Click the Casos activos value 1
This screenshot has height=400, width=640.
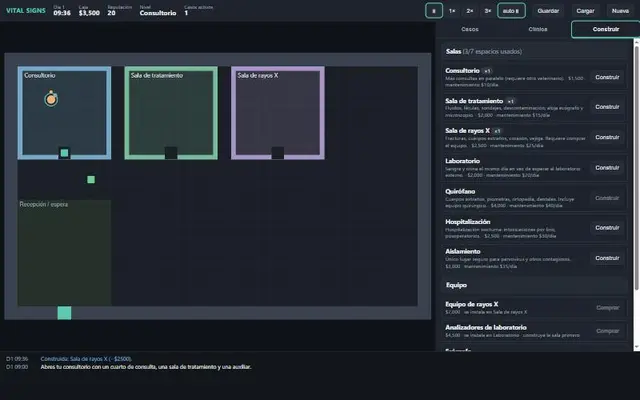pos(186,13)
